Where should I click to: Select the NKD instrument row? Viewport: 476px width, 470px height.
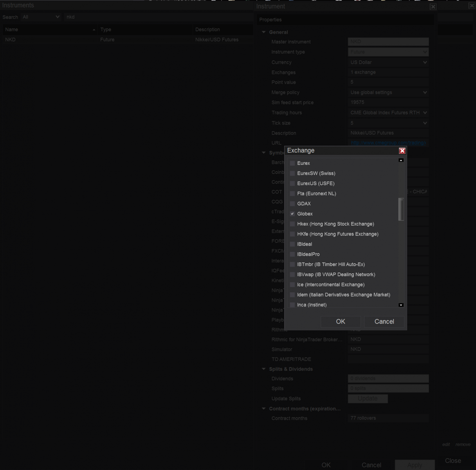pos(128,40)
